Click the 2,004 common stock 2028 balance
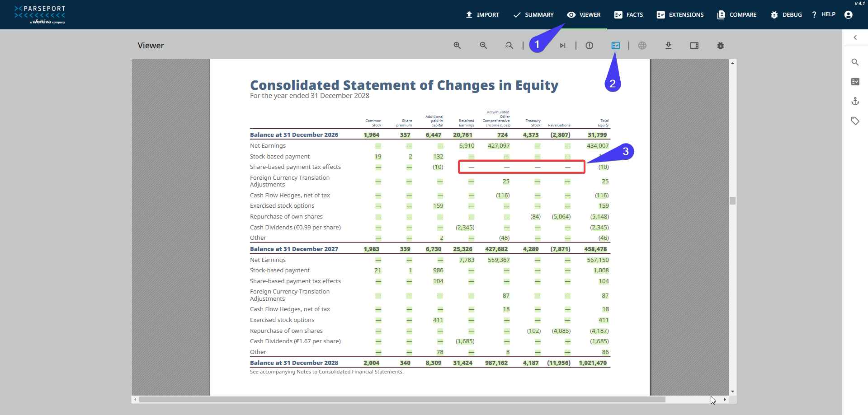Image resolution: width=868 pixels, height=415 pixels. point(372,363)
